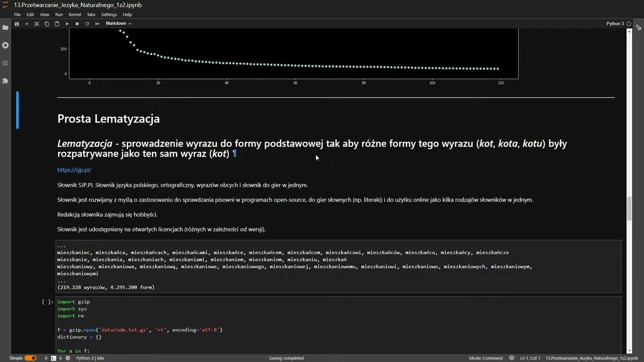The image size is (644, 362).
Task: Click the Jupyter logo icon
Action: [x=5, y=5]
